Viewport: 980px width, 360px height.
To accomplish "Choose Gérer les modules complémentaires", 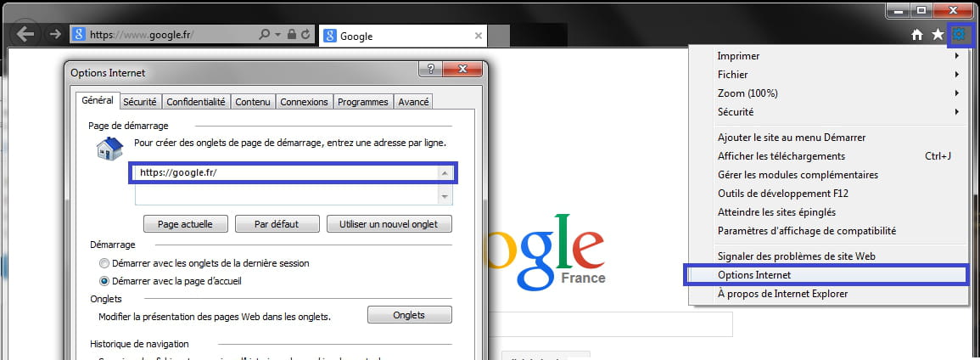I will pos(829,174).
